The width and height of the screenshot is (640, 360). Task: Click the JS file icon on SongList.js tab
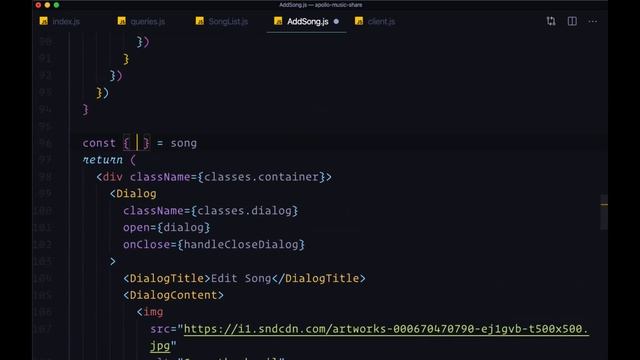[x=200, y=21]
